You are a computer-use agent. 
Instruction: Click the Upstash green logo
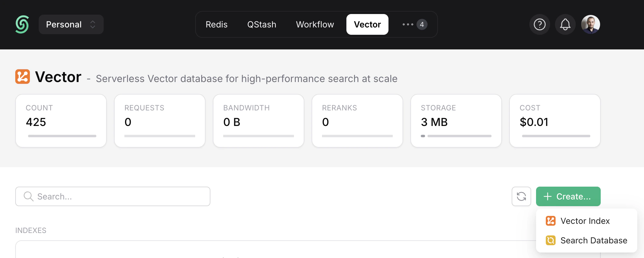coord(22,24)
